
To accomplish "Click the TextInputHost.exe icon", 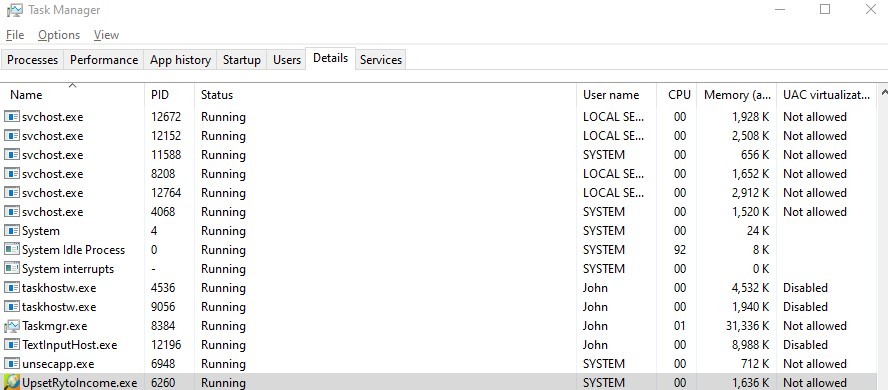I will pyautogui.click(x=12, y=345).
